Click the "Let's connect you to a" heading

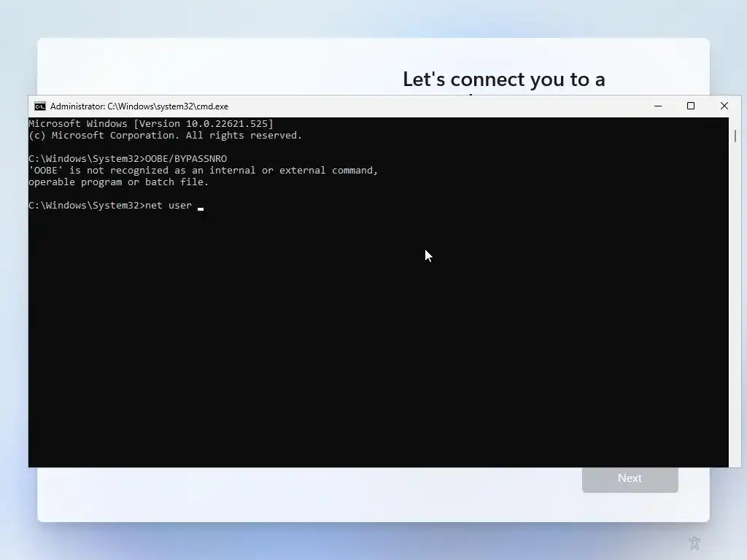[504, 79]
